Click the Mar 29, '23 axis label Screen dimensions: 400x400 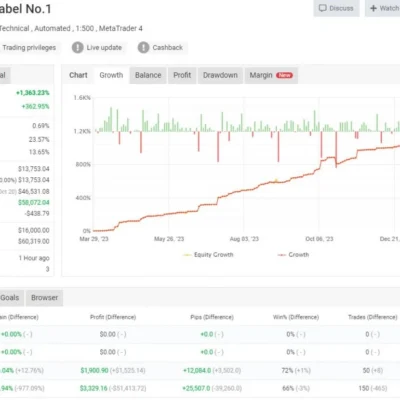94,239
